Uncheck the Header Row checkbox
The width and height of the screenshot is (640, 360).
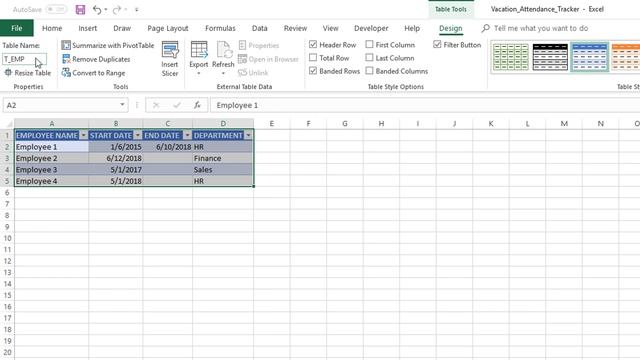click(x=313, y=44)
